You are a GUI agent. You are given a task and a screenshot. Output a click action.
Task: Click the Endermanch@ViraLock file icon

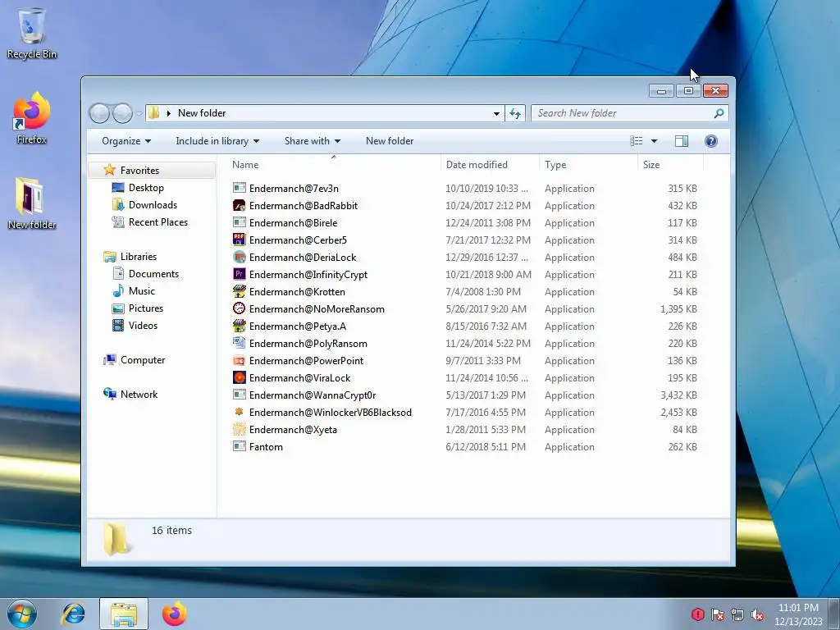239,377
